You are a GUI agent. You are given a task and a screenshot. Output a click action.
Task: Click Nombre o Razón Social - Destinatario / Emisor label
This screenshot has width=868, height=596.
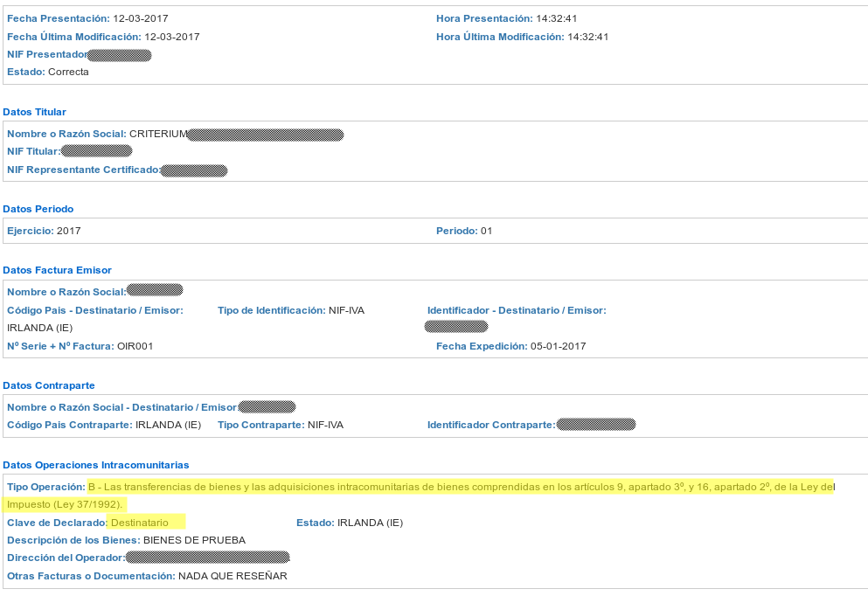tap(122, 407)
